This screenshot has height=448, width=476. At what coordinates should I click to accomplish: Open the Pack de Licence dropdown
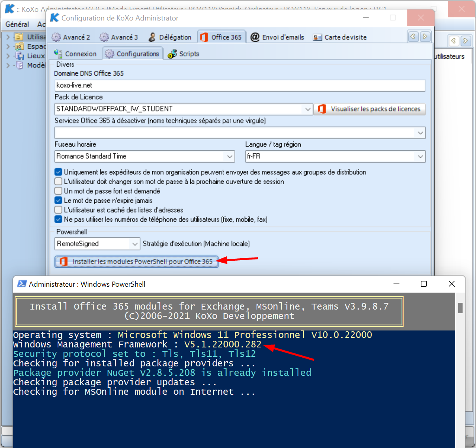click(x=308, y=109)
